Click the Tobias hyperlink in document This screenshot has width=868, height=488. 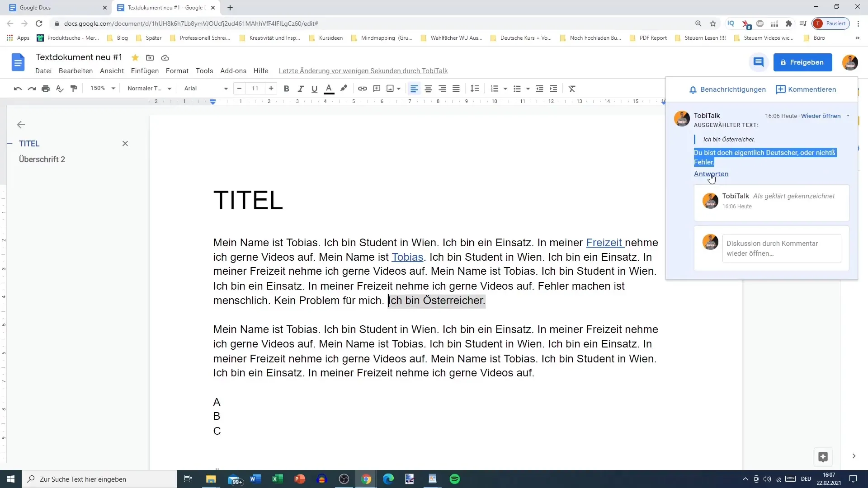pyautogui.click(x=408, y=257)
